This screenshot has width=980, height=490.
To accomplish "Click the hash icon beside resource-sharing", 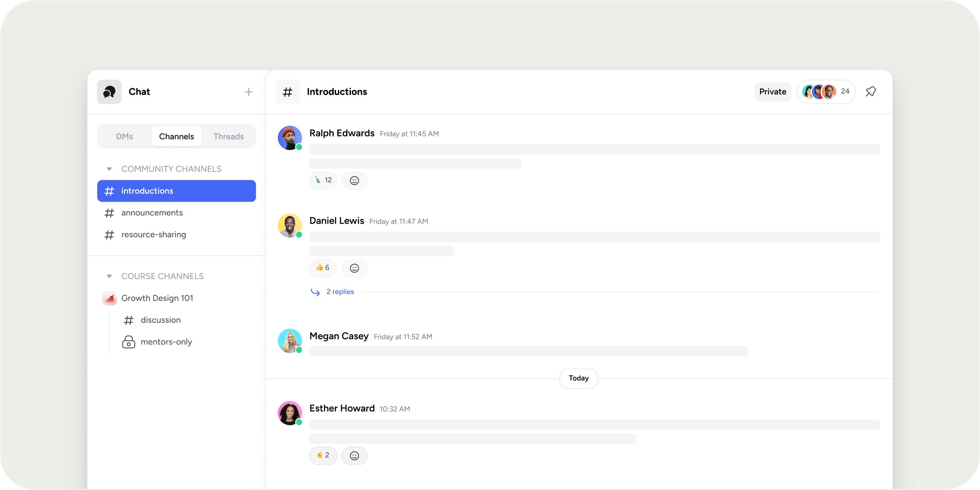I will (x=109, y=235).
